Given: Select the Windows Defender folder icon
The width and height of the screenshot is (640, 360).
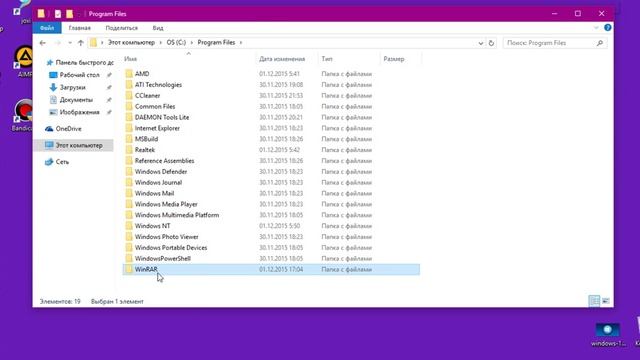Looking at the screenshot, I should tap(129, 171).
